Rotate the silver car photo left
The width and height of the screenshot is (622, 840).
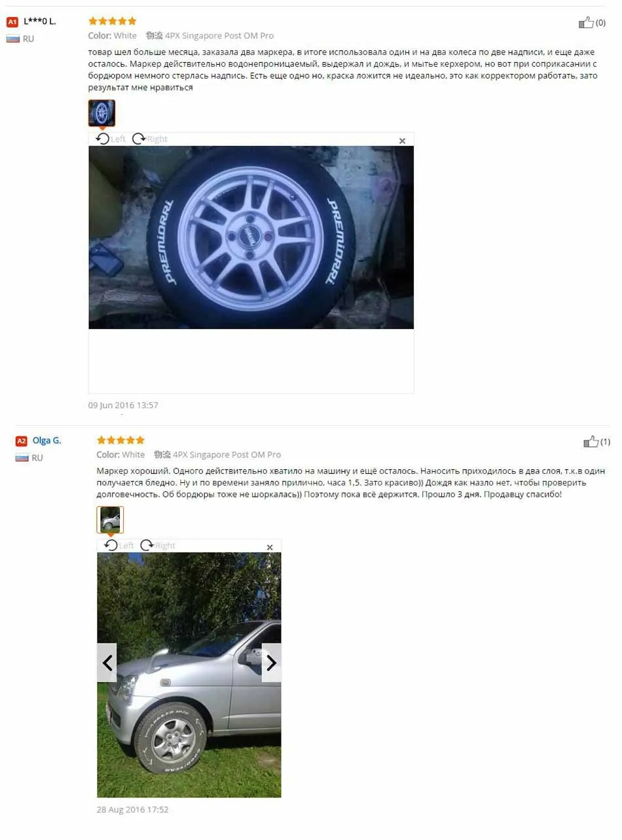click(x=119, y=545)
